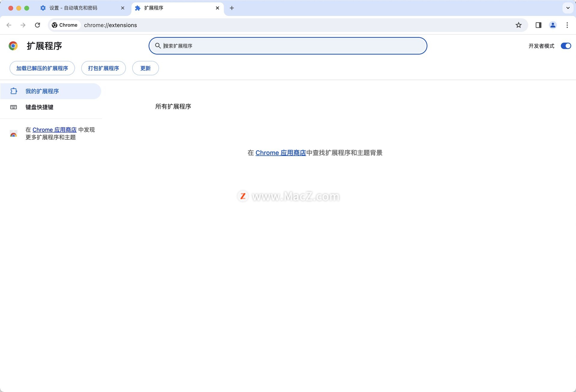This screenshot has height=392, width=576.
Task: Click the 更新 button
Action: (145, 68)
